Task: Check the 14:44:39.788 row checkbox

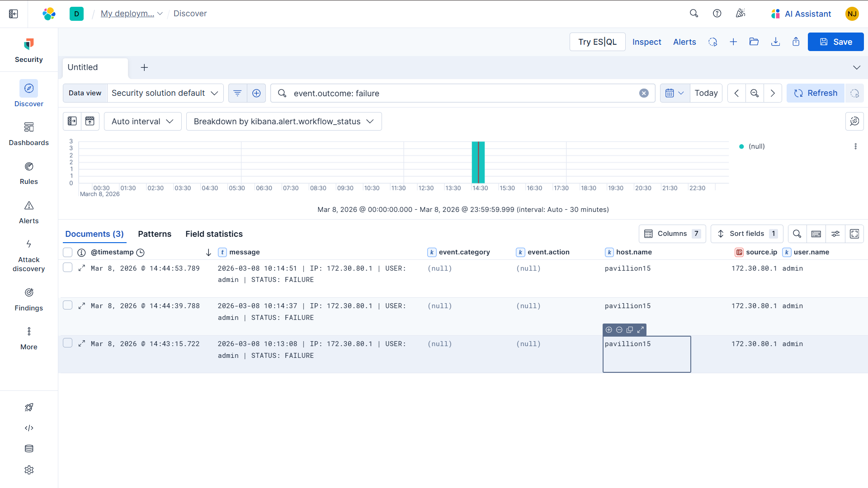Action: (x=68, y=305)
